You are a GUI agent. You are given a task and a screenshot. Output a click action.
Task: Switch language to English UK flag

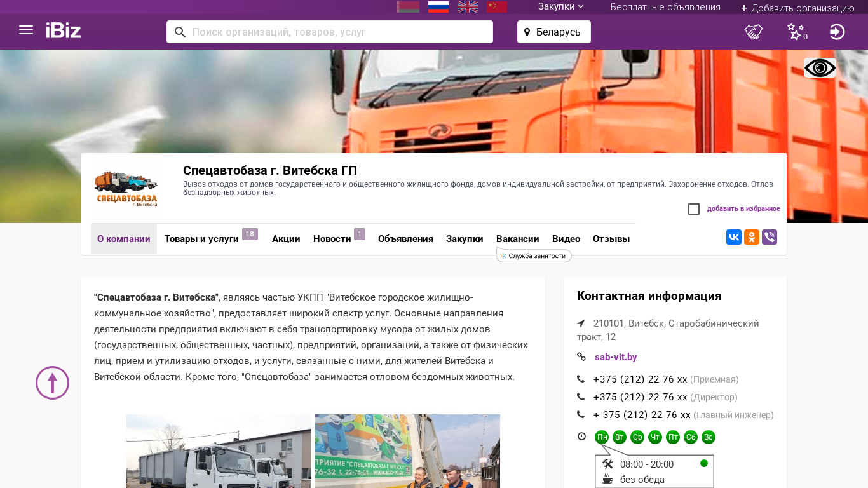tap(468, 7)
